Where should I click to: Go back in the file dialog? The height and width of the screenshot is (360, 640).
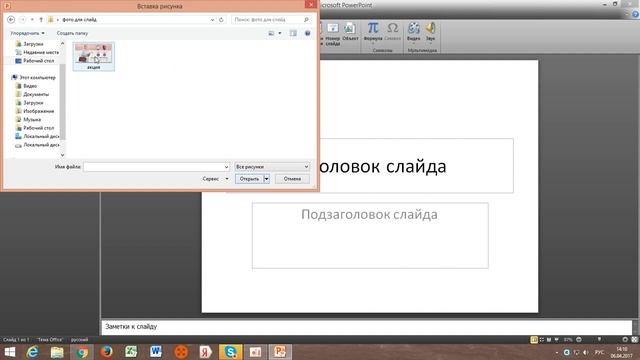11,20
